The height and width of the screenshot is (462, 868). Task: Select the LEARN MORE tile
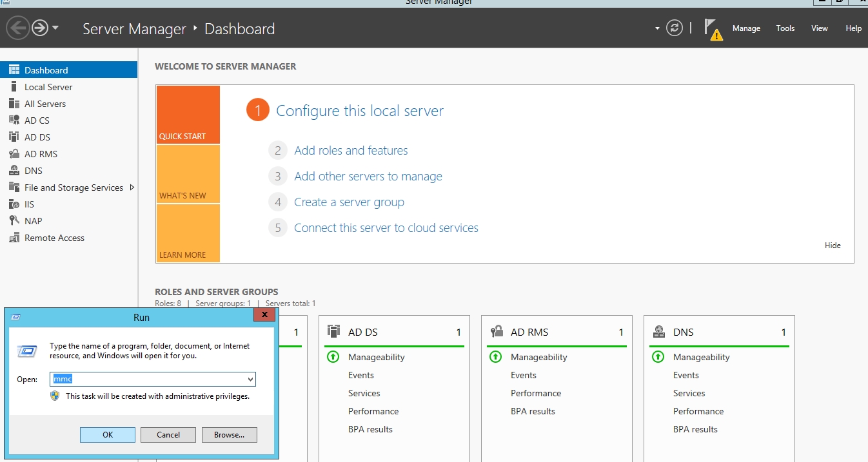188,233
